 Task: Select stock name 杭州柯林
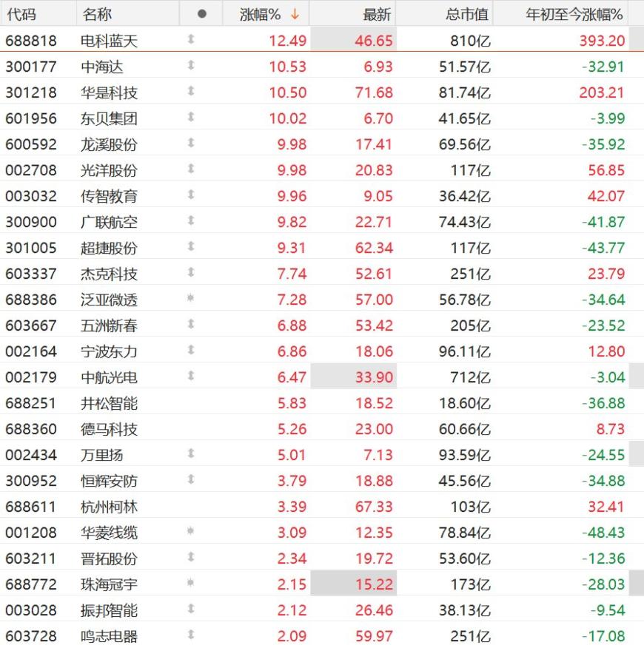point(109,507)
